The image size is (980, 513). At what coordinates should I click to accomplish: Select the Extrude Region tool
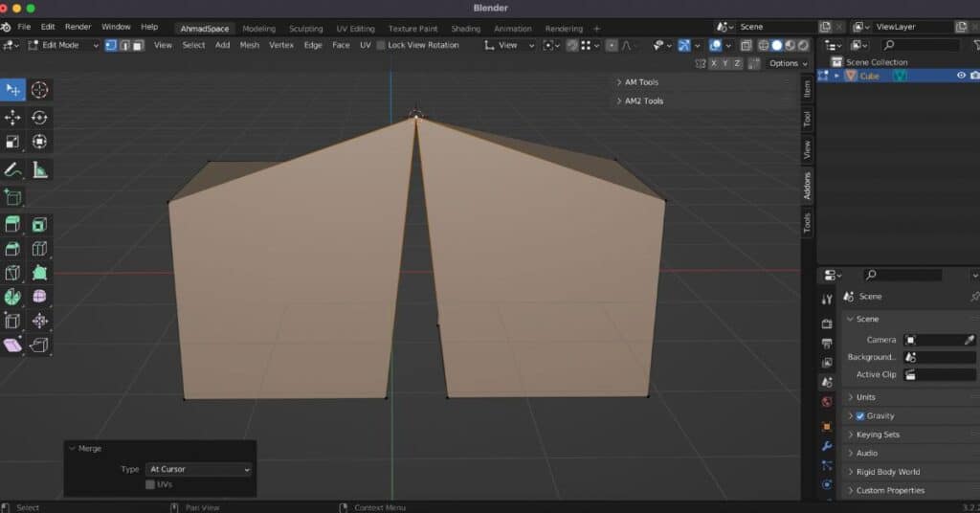(12, 225)
